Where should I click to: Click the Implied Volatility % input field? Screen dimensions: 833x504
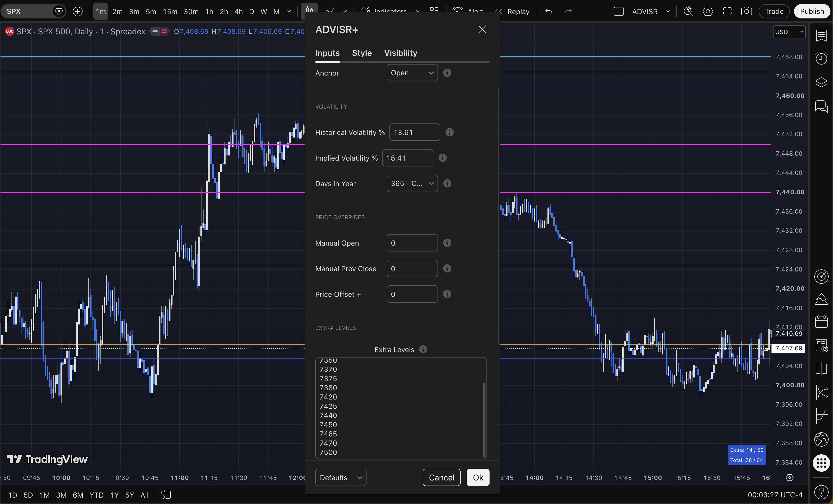(407, 158)
